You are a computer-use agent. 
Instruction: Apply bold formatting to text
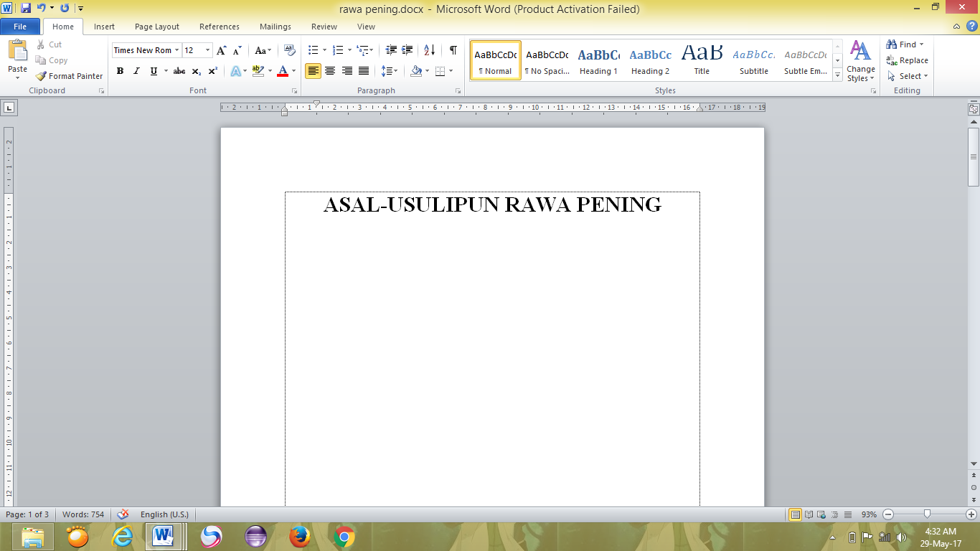[120, 71]
